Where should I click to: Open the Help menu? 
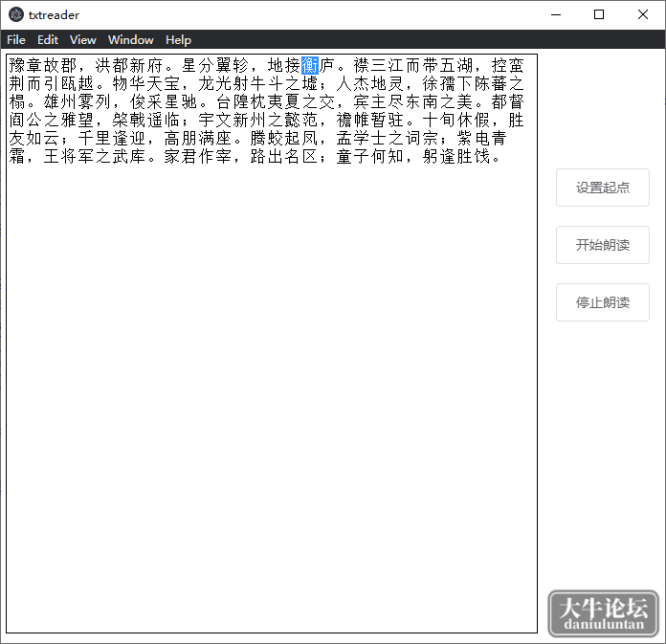tap(178, 40)
